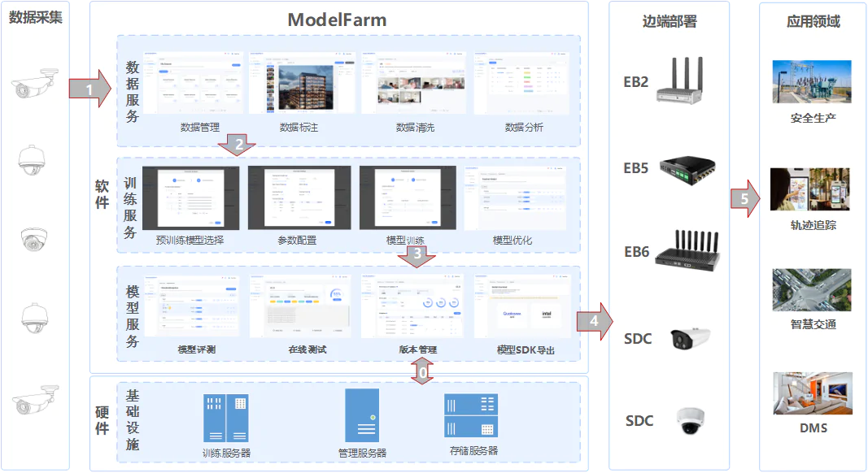Viewport: 868px width, 473px height.
Task: Select the DMS caption text
Action: click(813, 428)
